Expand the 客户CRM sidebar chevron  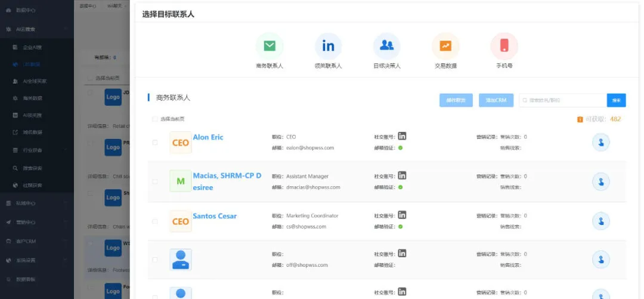pos(66,242)
